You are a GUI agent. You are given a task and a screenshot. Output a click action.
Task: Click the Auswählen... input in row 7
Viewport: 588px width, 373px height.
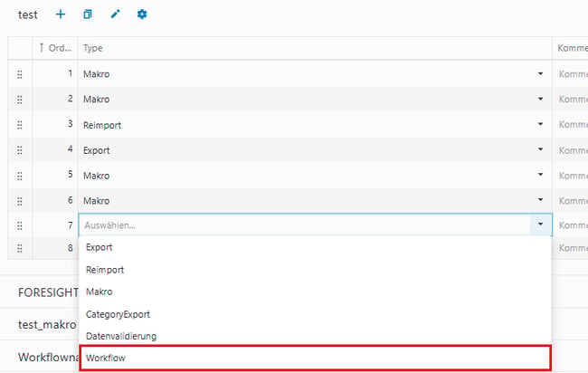[304, 225]
